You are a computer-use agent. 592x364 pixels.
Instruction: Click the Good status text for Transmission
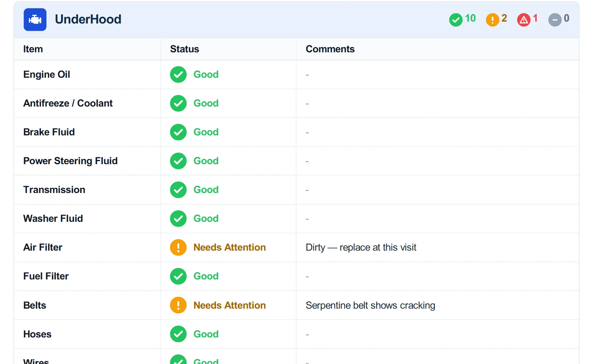tap(206, 190)
